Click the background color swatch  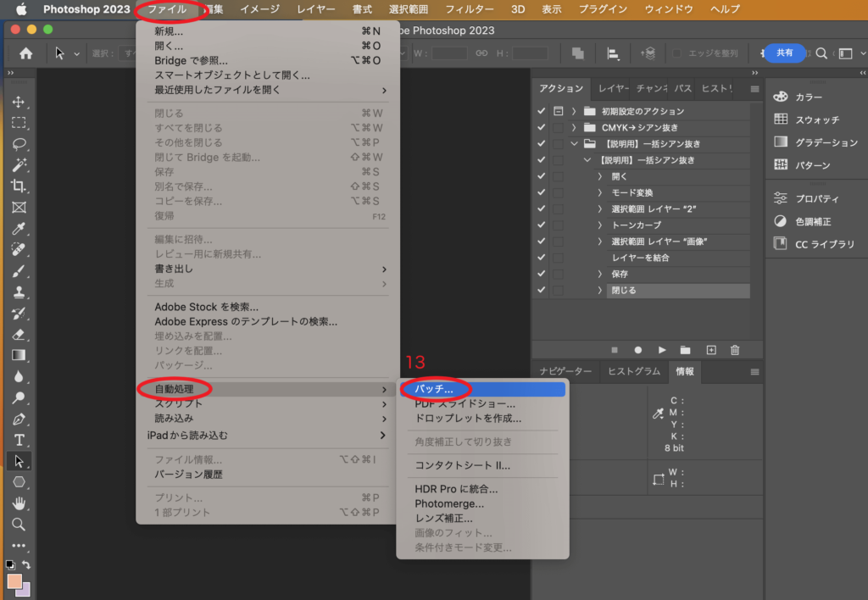pyautogui.click(x=25, y=592)
